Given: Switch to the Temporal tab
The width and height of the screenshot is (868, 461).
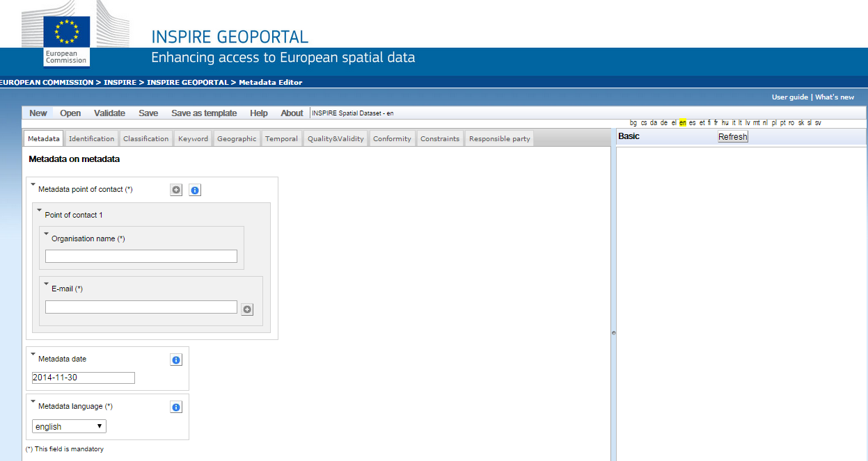Looking at the screenshot, I should [281, 138].
